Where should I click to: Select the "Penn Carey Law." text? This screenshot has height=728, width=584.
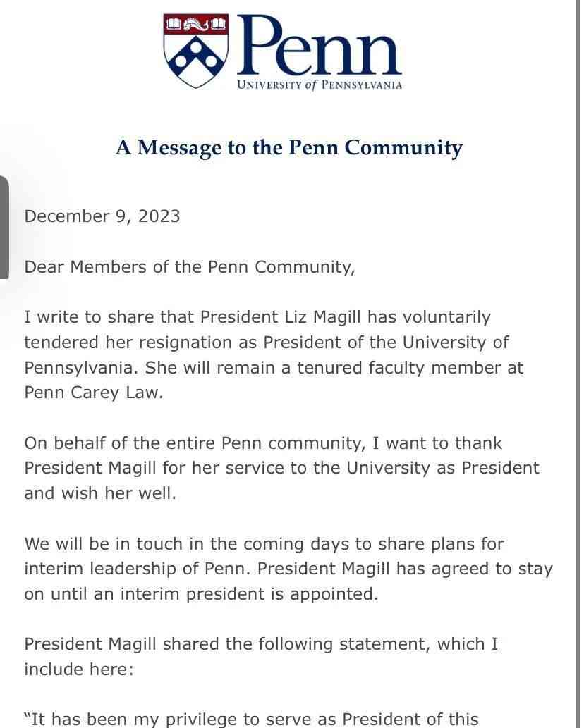(93, 393)
